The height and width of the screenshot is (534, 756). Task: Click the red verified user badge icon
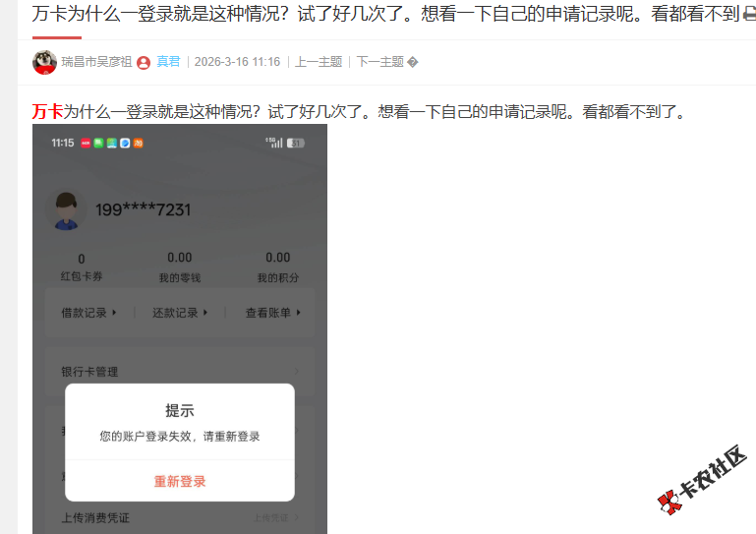click(x=144, y=63)
